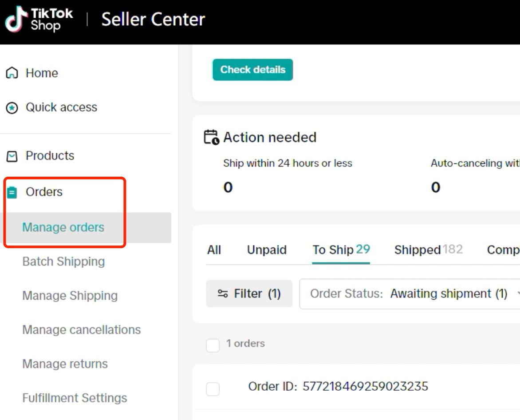Click the Check details button
Screen dimensions: 520x420
pyautogui.click(x=253, y=70)
